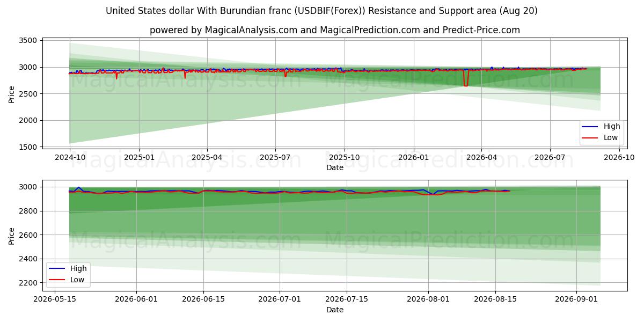Click 'Low' in the lower chart legend

click(x=77, y=280)
